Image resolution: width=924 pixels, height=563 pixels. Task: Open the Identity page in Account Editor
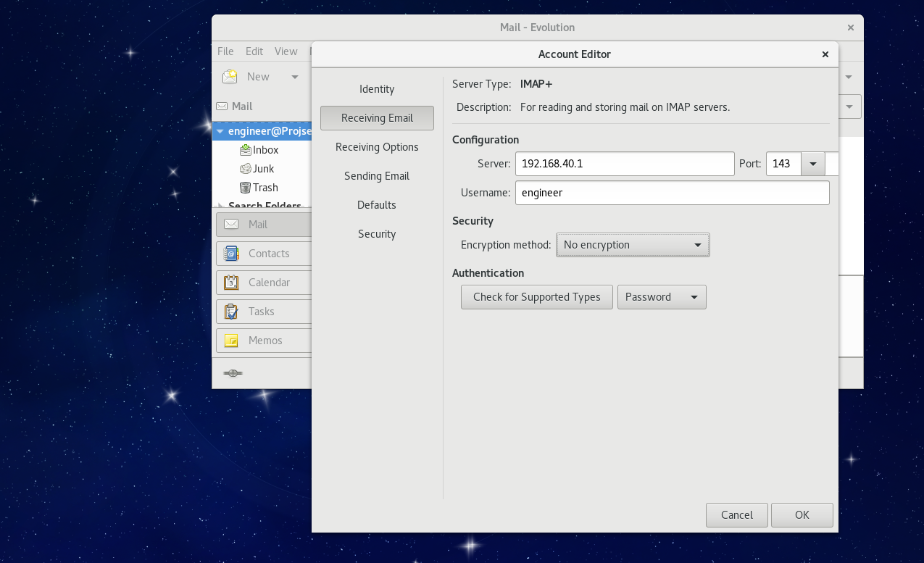[377, 89]
